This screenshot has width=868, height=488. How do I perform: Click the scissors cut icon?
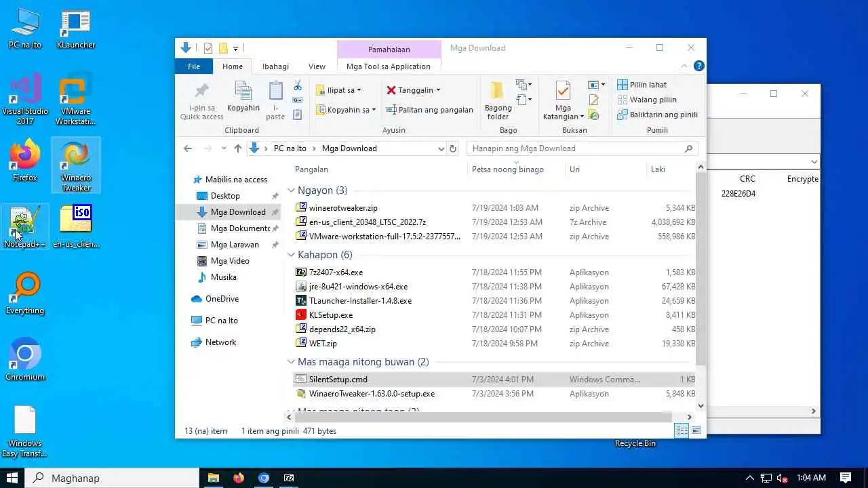point(297,85)
